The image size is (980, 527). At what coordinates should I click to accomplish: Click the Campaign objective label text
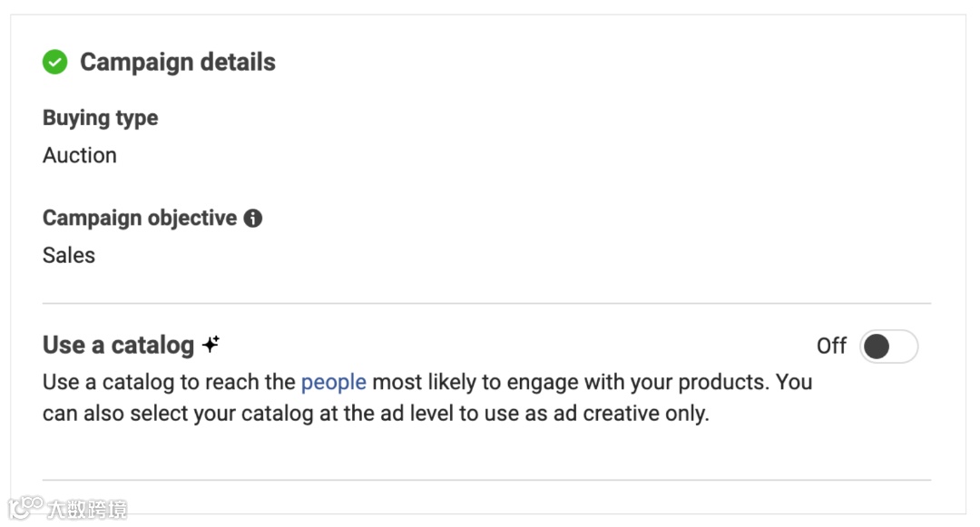[140, 219]
